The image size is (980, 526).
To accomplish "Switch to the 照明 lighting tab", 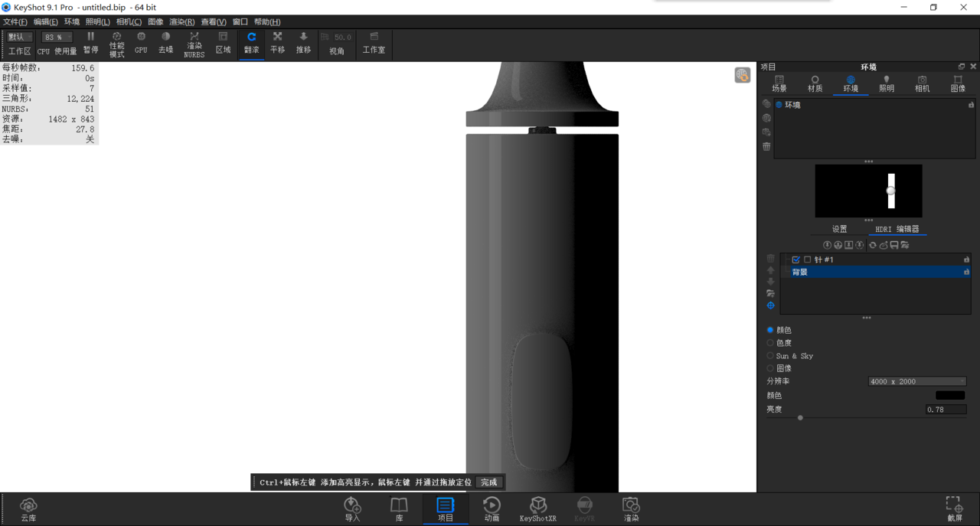I will coord(887,84).
